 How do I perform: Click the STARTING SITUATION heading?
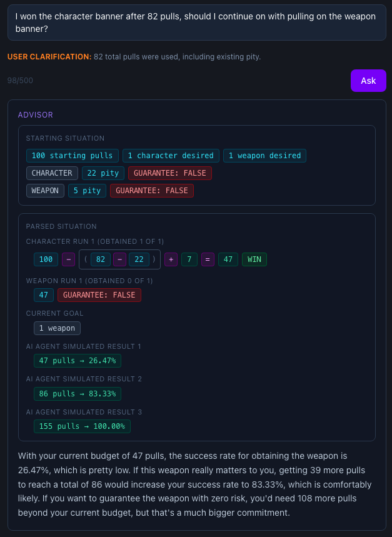tap(66, 138)
